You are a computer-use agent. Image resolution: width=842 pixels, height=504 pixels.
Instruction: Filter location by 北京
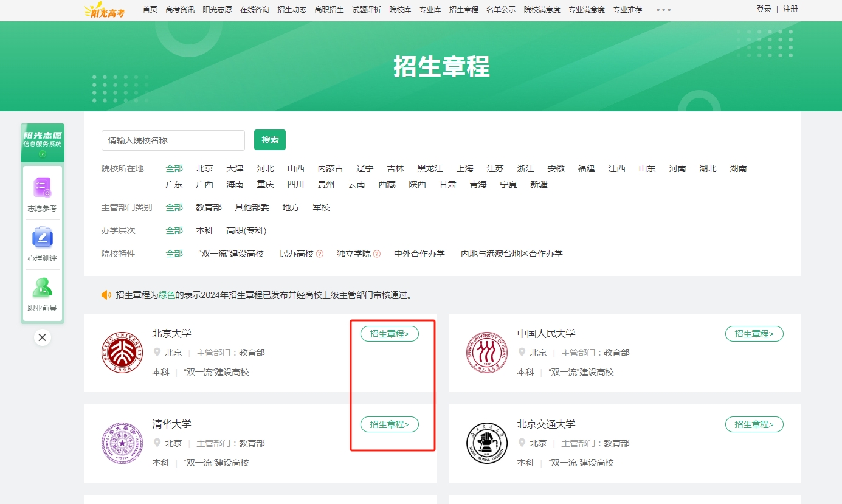[205, 168]
